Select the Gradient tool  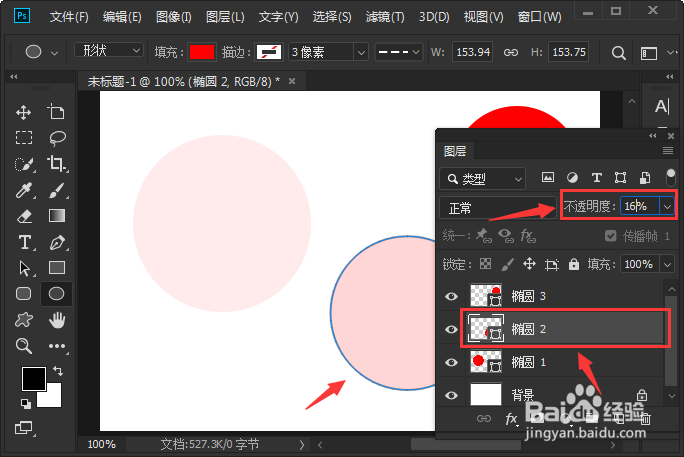(57, 215)
